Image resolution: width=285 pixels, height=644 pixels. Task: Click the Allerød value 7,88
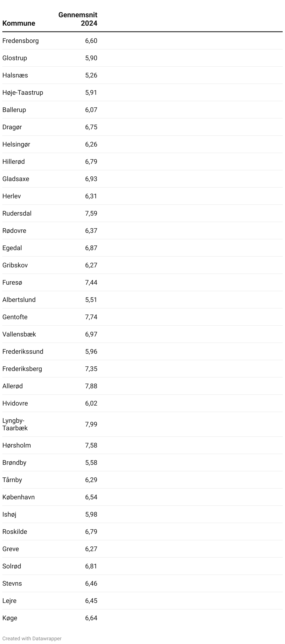tap(91, 386)
